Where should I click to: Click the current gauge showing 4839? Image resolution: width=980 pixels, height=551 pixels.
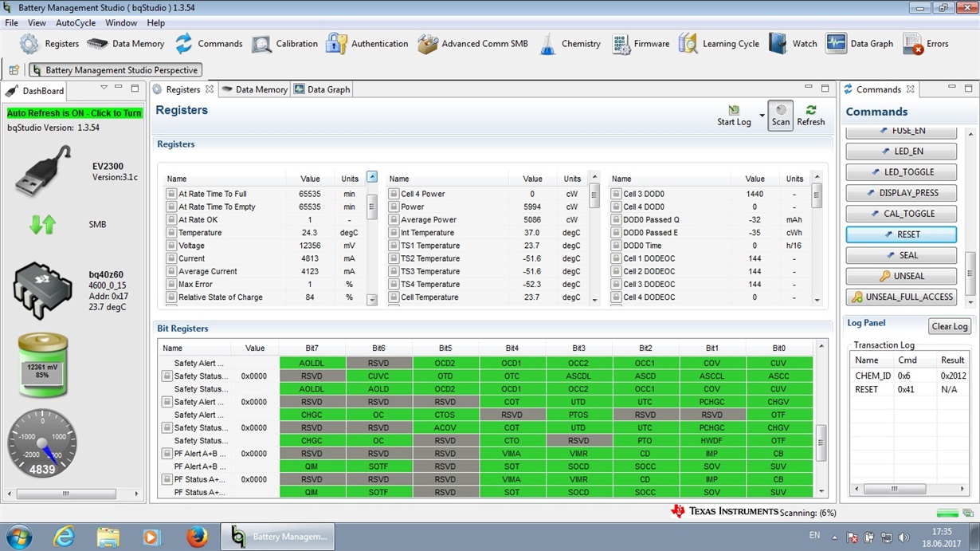(x=42, y=443)
